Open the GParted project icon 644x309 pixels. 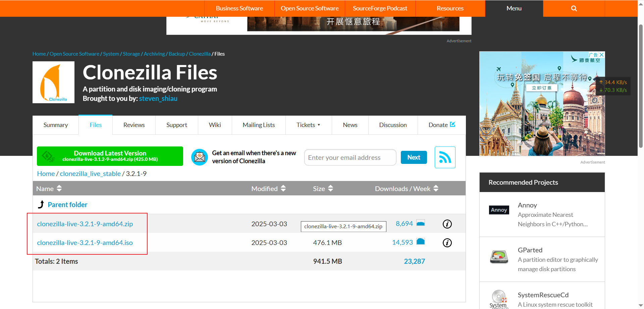click(499, 257)
